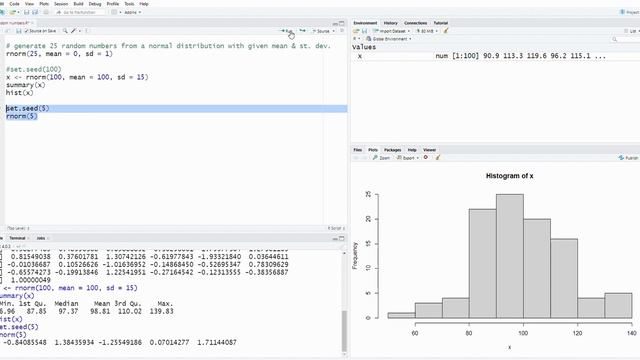Click the Zoom button in Plots pane
The image size is (640, 360).
[x=381, y=158]
